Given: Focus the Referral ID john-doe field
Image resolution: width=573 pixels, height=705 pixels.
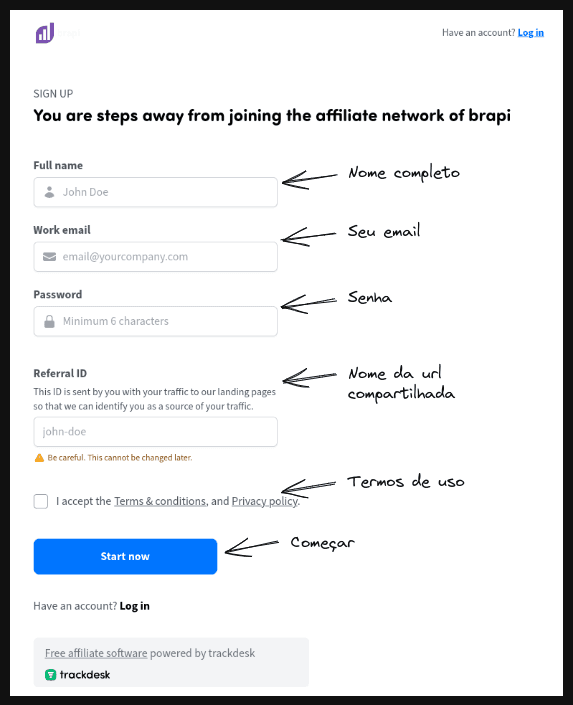Looking at the screenshot, I should (x=156, y=432).
